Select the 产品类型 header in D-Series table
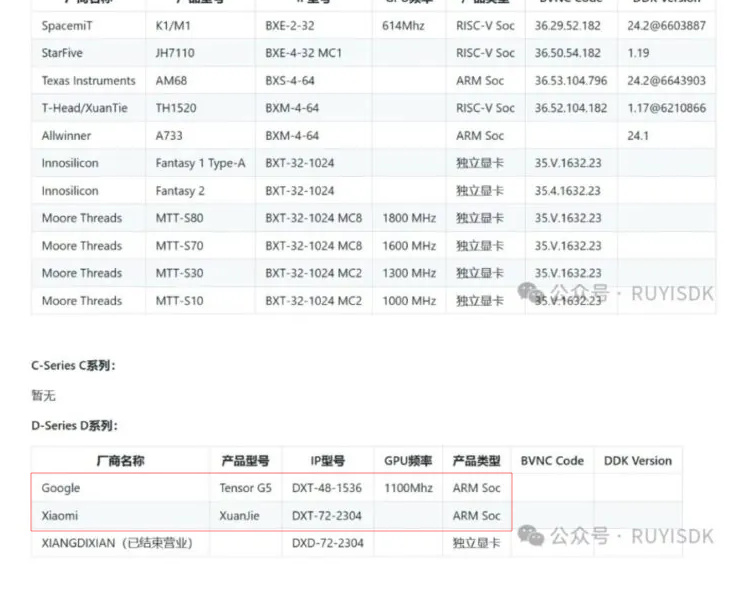 pyautogui.click(x=476, y=461)
